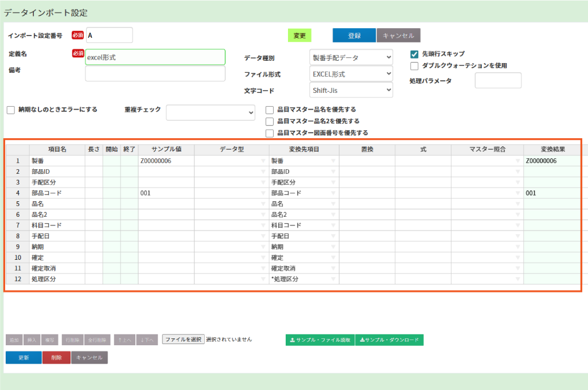Screen dimensions: 588x390
Task: Click the blue 登録 button
Action: [x=354, y=36]
